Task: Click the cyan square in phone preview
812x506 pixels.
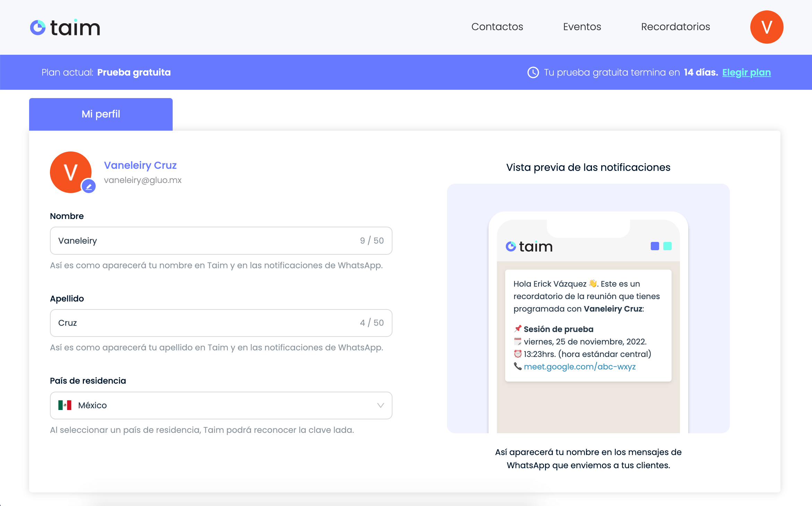Action: [x=667, y=246]
